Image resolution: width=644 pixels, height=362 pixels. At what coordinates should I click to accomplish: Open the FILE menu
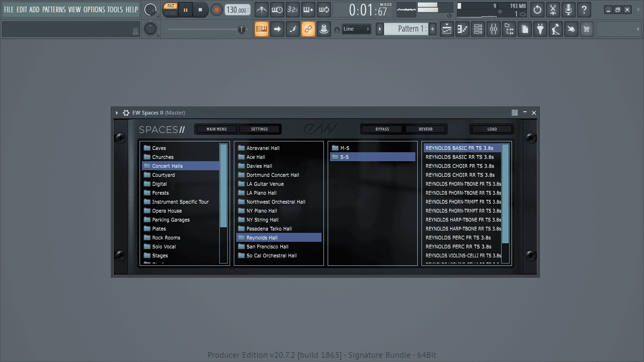click(8, 9)
